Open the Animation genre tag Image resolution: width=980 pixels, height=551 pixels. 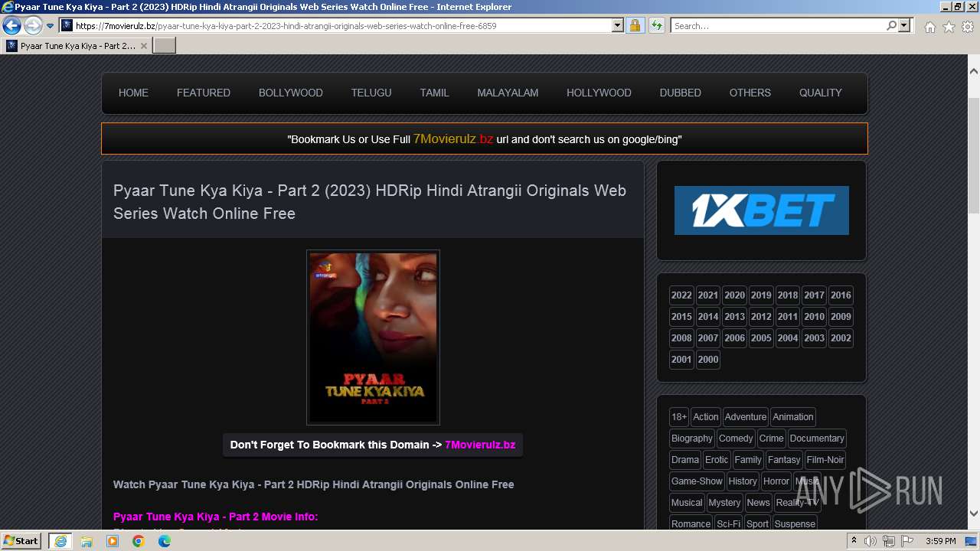(793, 417)
